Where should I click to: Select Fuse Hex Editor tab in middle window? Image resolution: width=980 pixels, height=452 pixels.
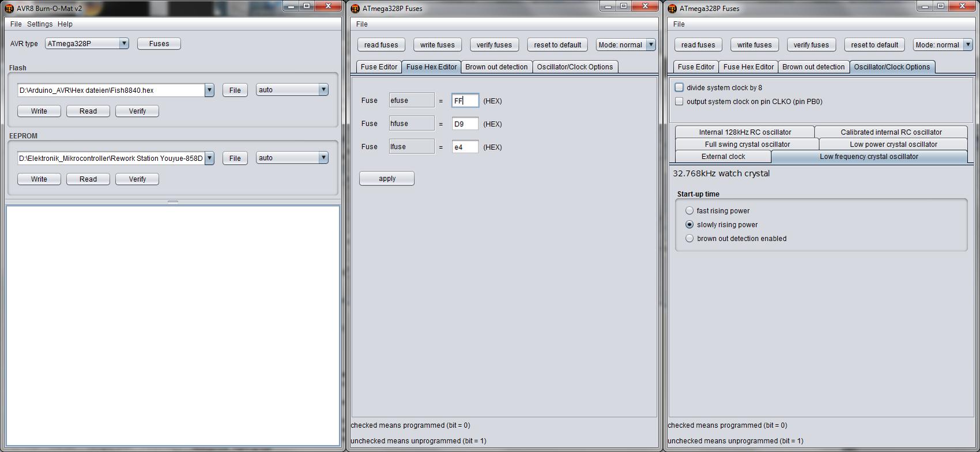431,67
